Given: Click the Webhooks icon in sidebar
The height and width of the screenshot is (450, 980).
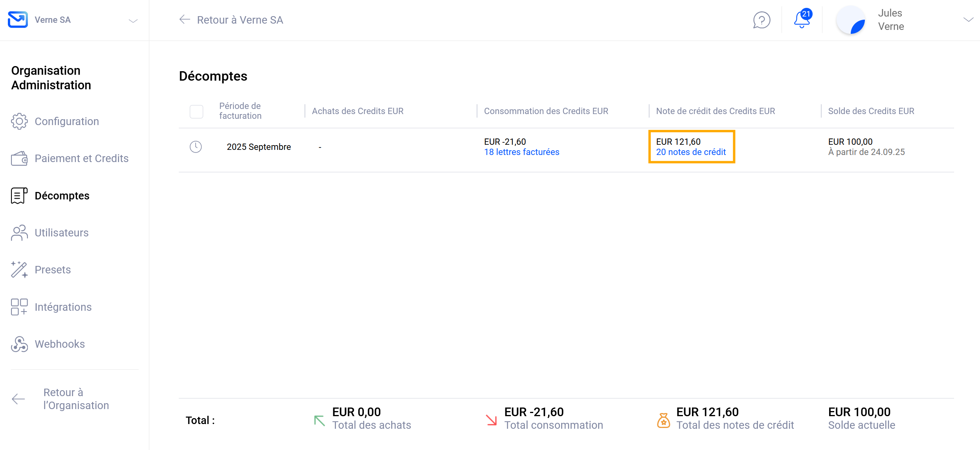Looking at the screenshot, I should (x=19, y=344).
